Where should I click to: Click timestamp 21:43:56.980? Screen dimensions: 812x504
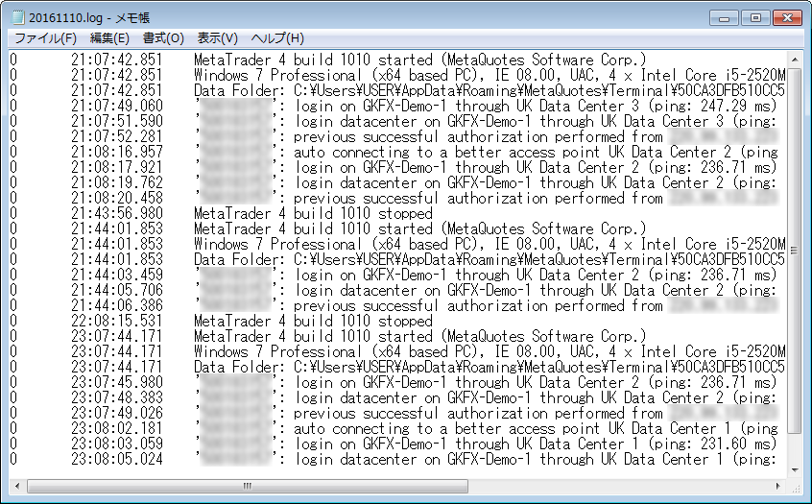point(117,213)
